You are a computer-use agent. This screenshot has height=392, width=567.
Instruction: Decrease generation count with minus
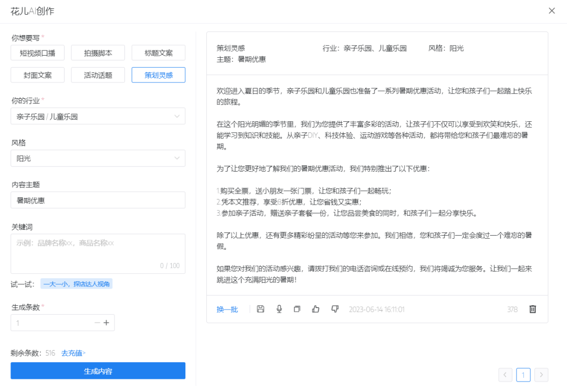[97, 323]
